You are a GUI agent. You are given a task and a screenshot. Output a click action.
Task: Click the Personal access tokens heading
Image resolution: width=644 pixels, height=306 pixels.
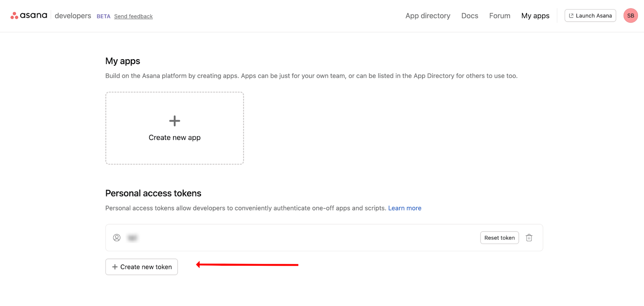coord(153,193)
